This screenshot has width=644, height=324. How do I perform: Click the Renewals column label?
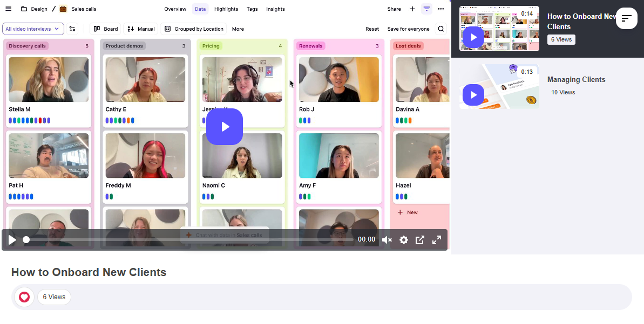(310, 46)
